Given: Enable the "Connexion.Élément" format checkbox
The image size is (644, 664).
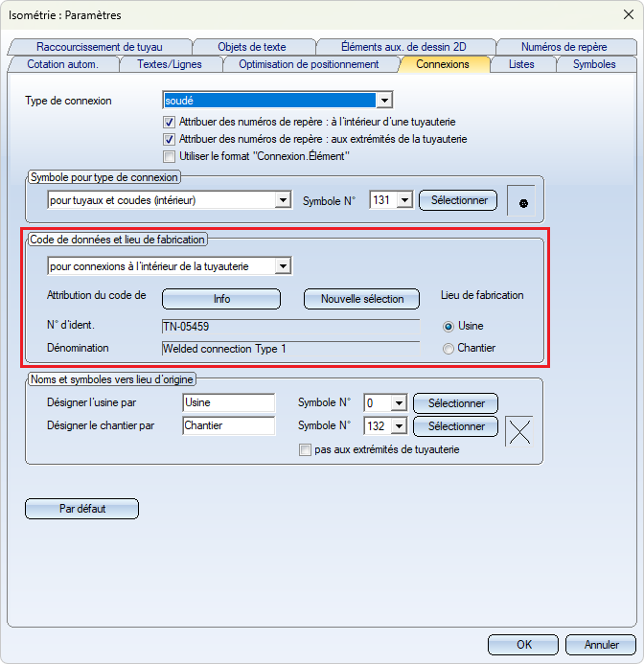Looking at the screenshot, I should point(169,156).
